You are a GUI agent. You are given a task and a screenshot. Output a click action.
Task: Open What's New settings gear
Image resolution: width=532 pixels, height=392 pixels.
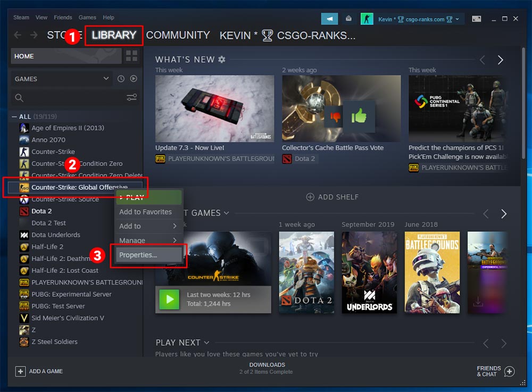(221, 60)
